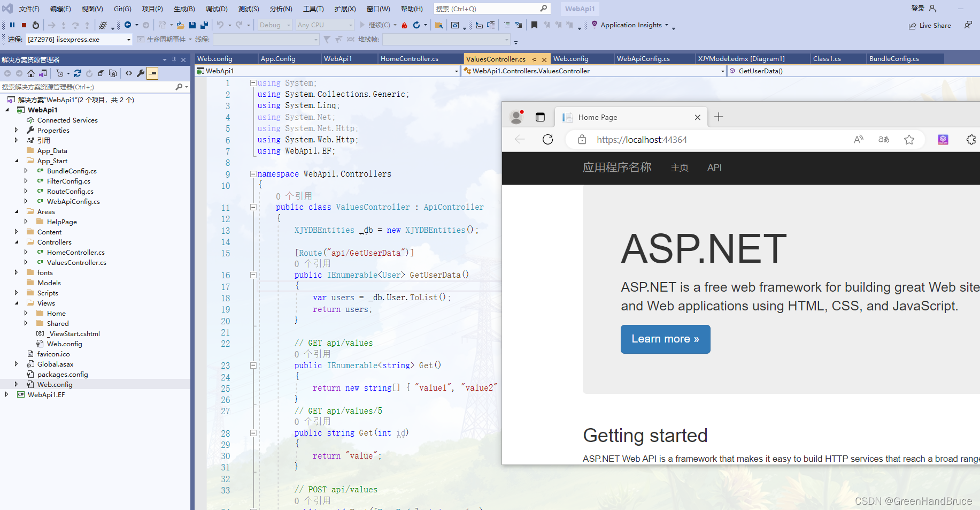Select ValuesController.cs in Solution Explorer tree
The width and height of the screenshot is (980, 510).
pos(76,263)
